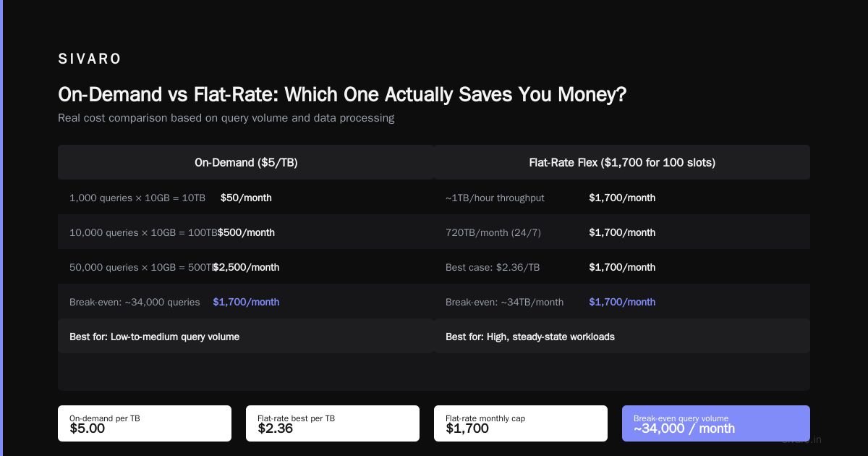
Task: Click '$1,700/month' next to ~1TB/hour throughput
Action: tap(622, 198)
